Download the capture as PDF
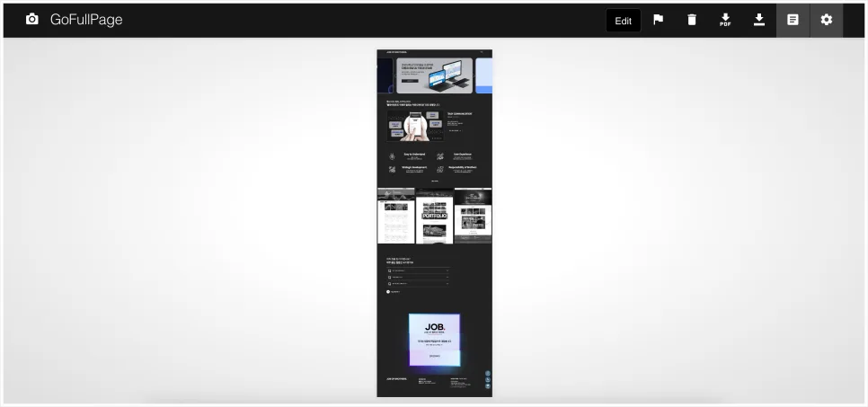 point(725,21)
